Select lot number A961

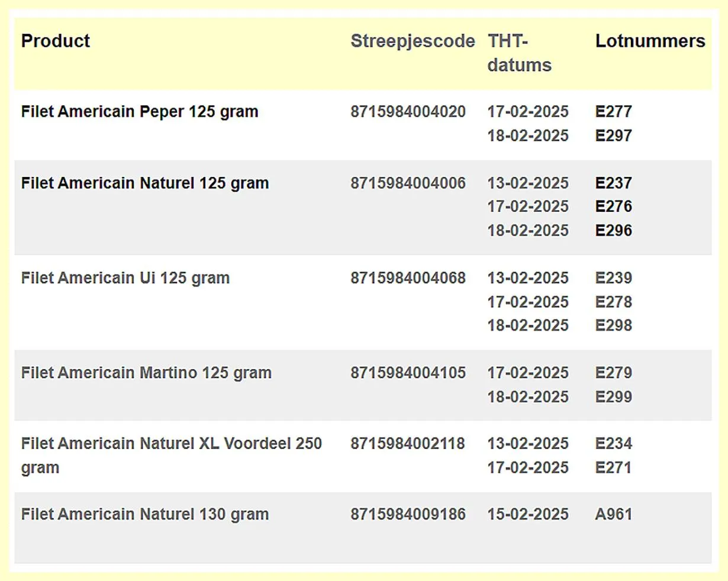[614, 515]
